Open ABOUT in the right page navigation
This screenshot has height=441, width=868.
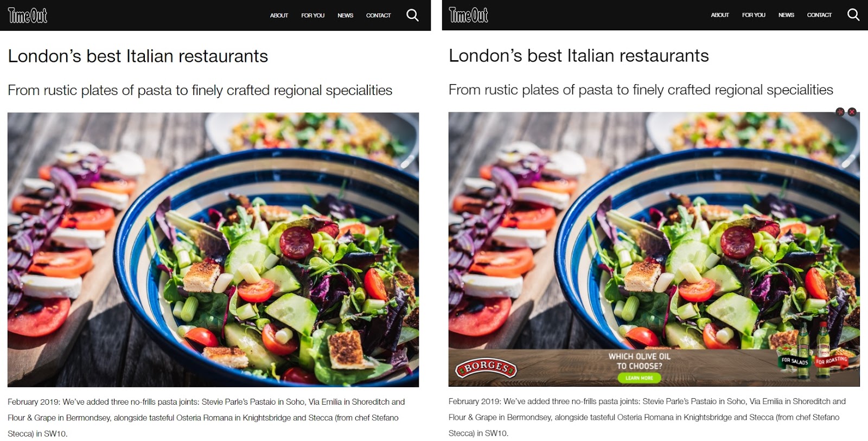(720, 15)
